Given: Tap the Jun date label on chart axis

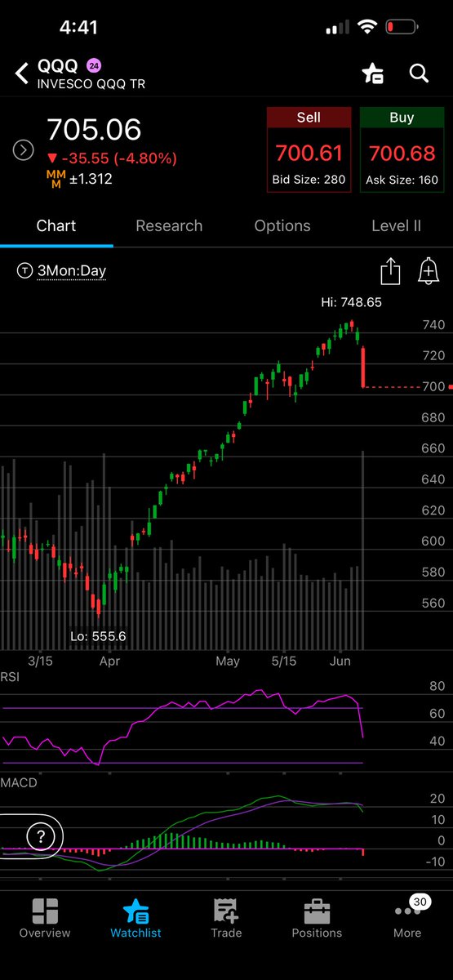Looking at the screenshot, I should [340, 661].
